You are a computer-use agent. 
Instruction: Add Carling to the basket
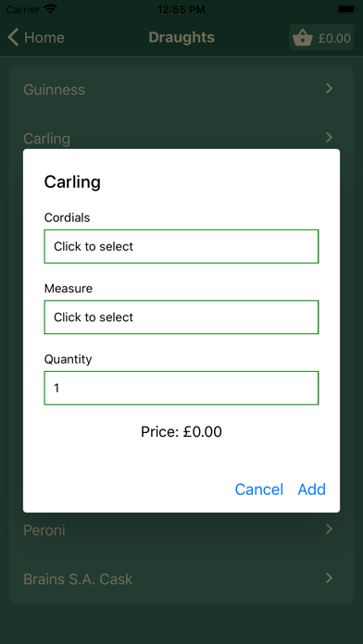pos(312,489)
